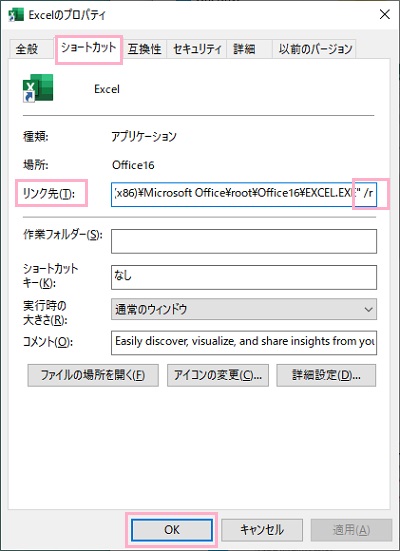
Task: Close the Excel properties dialog
Action: 385,14
